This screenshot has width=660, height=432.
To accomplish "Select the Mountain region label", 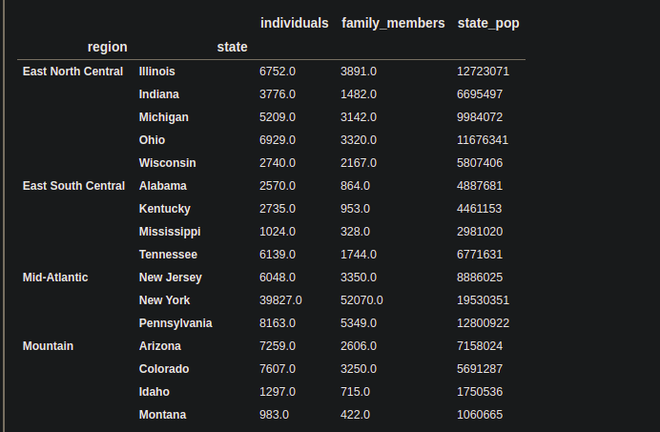I will [x=48, y=346].
